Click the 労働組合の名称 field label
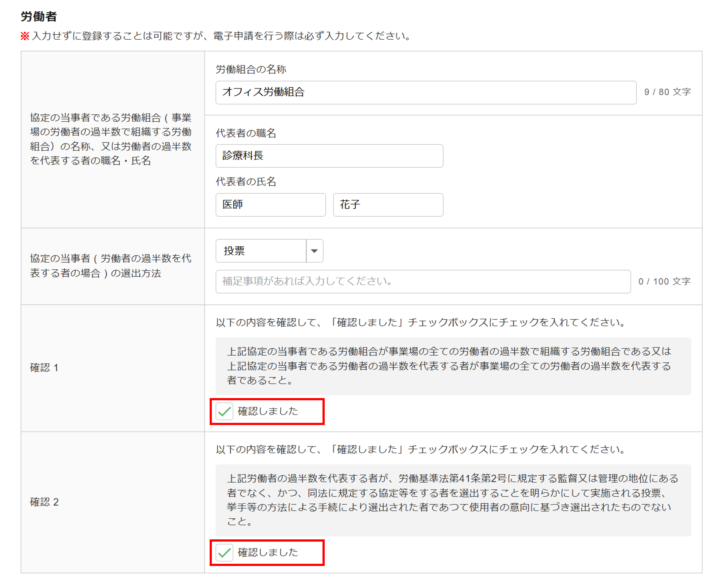 coord(251,69)
